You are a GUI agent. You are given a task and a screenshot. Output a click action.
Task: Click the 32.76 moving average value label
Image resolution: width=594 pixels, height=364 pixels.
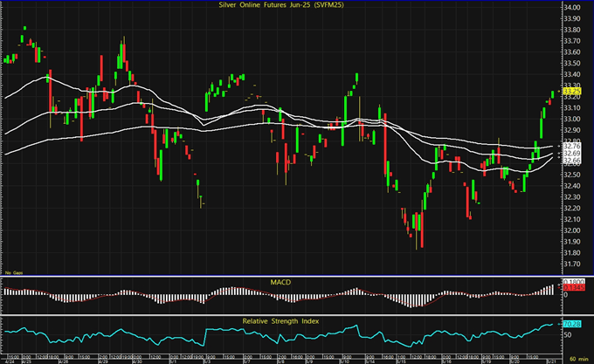coord(572,145)
